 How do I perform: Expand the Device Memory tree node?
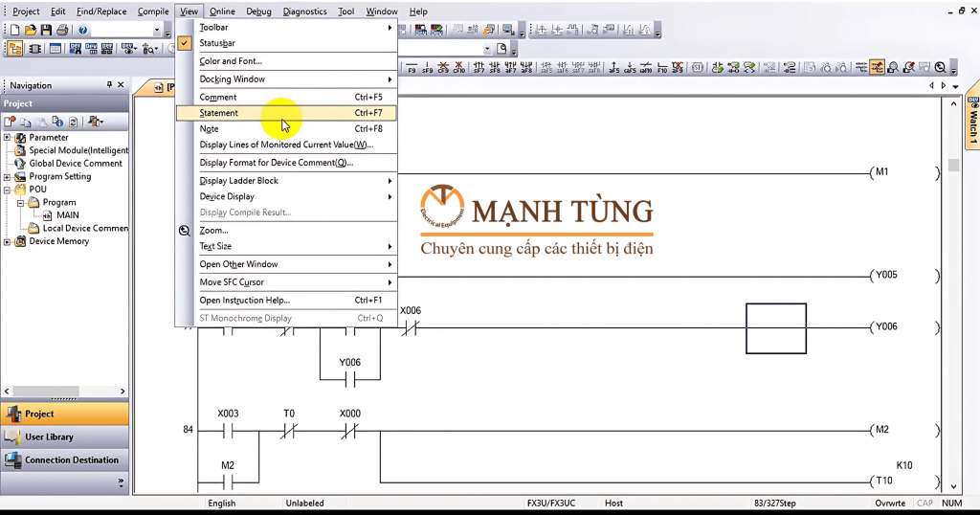8,241
